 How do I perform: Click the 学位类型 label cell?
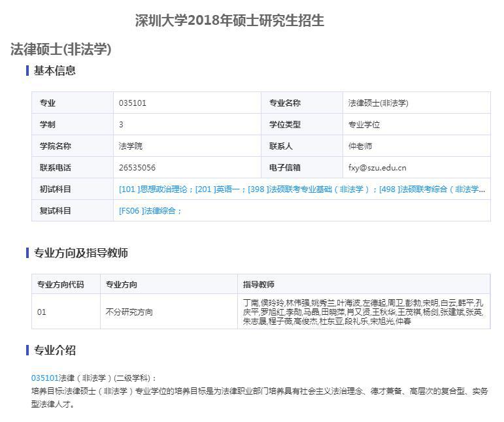tap(302, 124)
